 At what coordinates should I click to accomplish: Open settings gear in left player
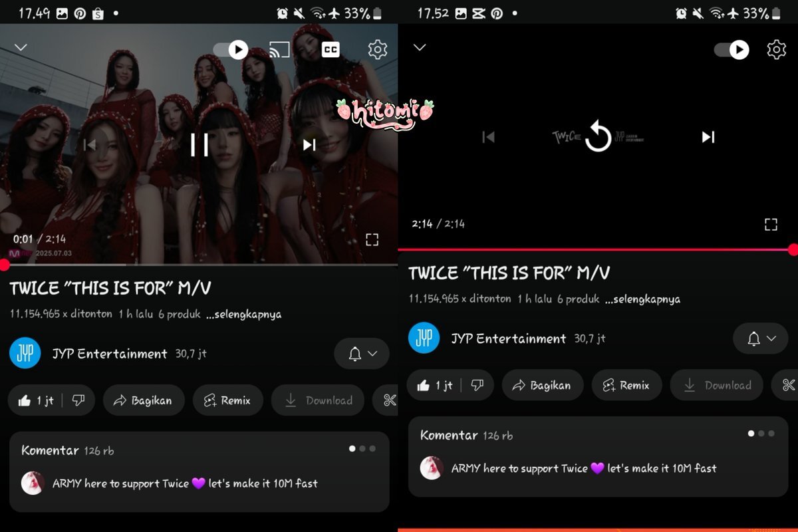378,50
